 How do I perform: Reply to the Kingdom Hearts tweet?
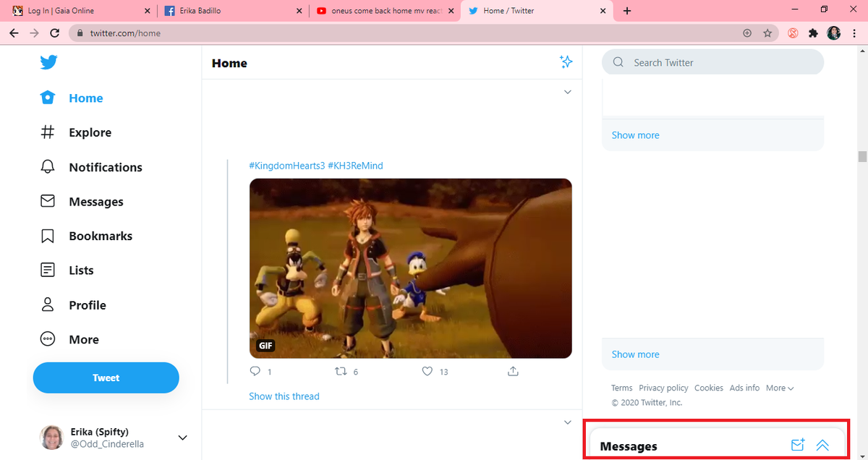pyautogui.click(x=254, y=371)
